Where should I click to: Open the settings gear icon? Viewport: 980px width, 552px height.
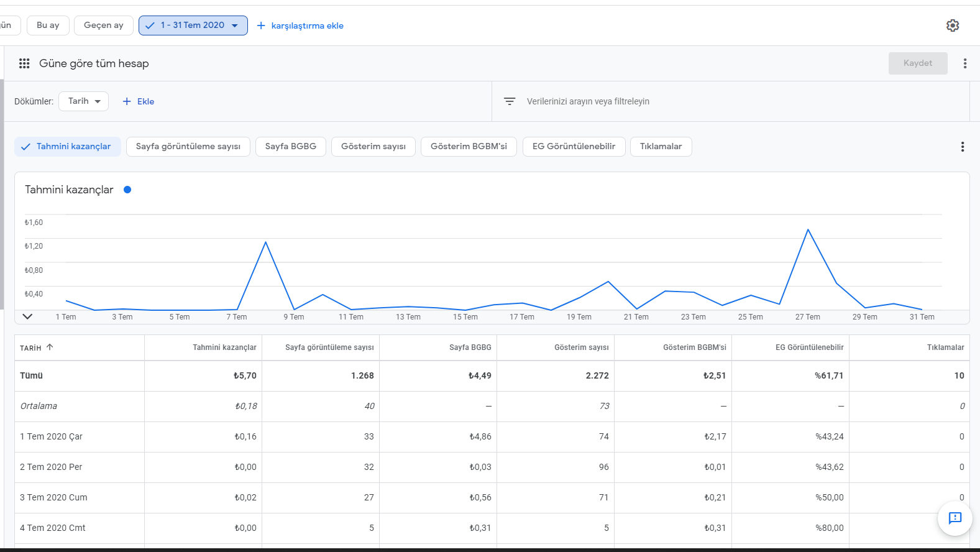click(x=953, y=25)
